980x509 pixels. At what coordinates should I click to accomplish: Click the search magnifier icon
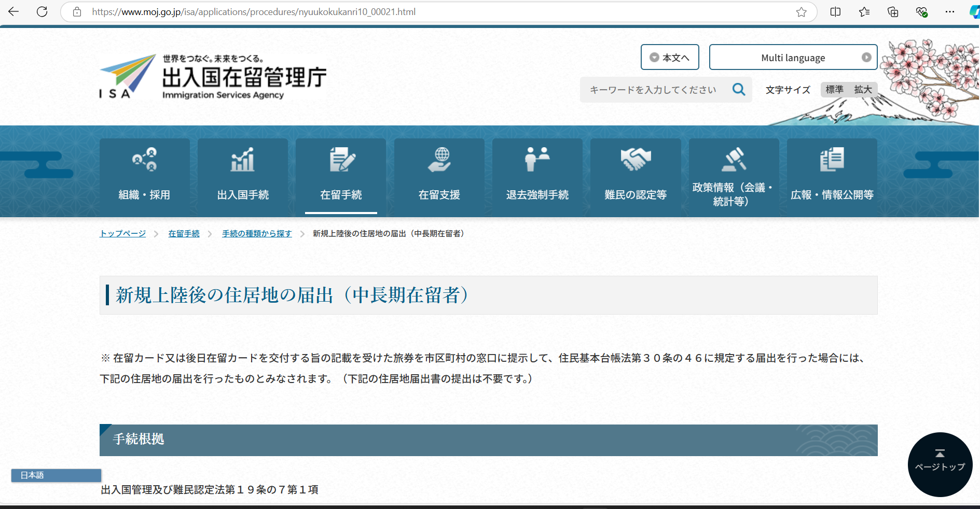pos(739,90)
